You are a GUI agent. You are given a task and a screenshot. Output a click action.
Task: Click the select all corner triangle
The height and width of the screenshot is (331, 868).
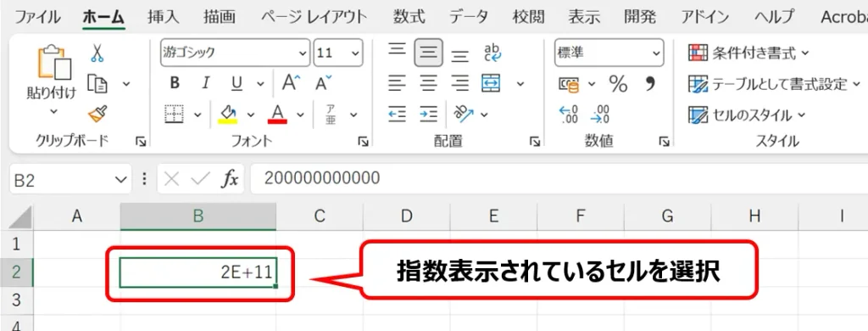(x=20, y=217)
